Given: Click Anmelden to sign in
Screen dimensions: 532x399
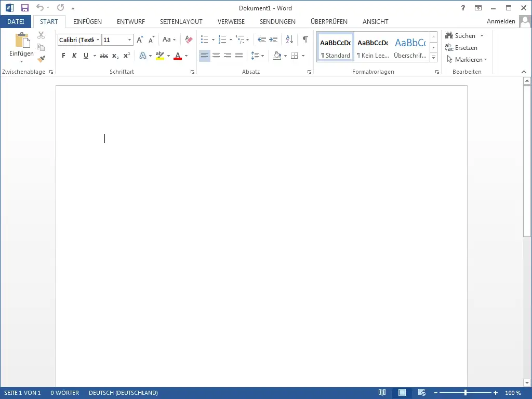Looking at the screenshot, I should tap(500, 21).
